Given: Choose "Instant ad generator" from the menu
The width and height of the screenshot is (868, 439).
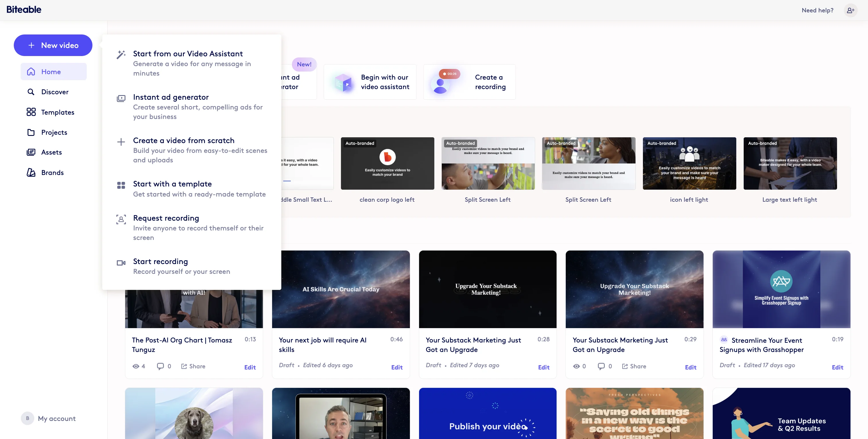Looking at the screenshot, I should pos(171,97).
